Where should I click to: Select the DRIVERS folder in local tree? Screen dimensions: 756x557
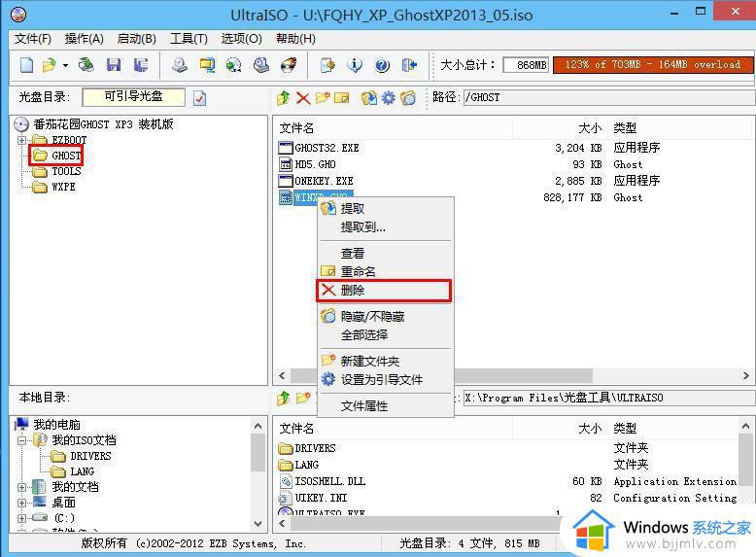pos(81,456)
